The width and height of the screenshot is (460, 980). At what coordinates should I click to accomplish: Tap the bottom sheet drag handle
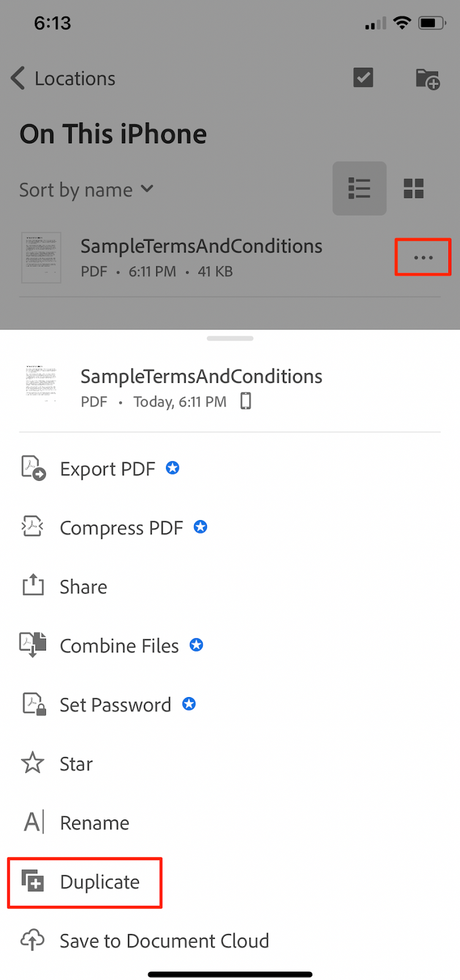pyautogui.click(x=230, y=338)
